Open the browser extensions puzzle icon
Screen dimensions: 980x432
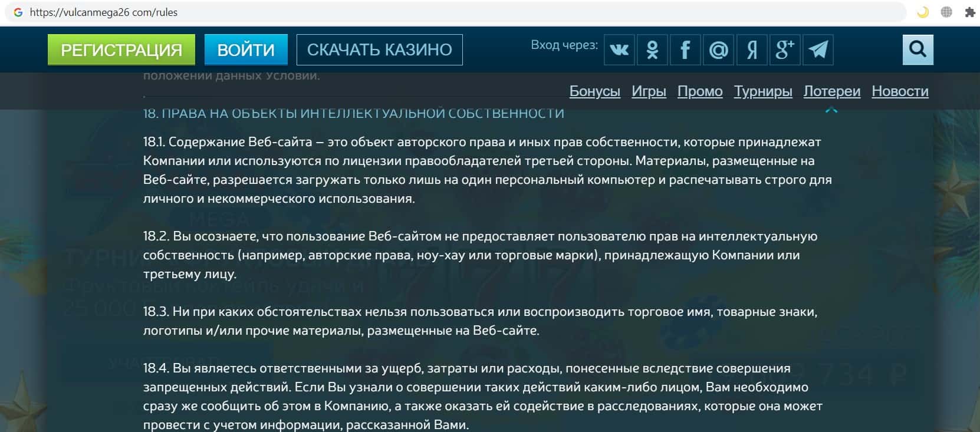[969, 12]
